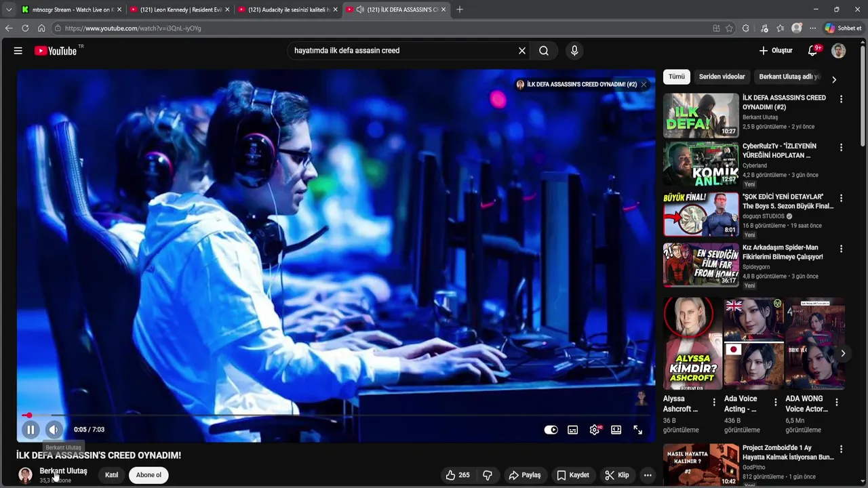Open options for Ada Voice Acting short
868x488 pixels.
tap(776, 403)
